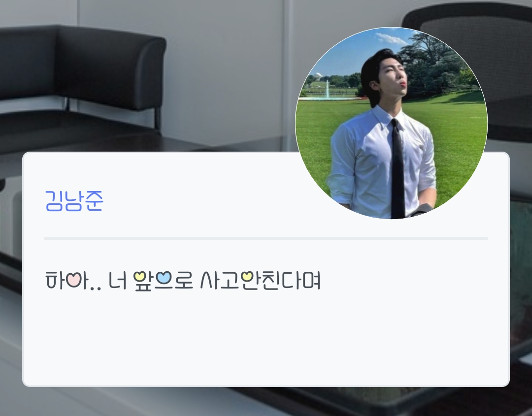Click the 앞으로 word in the message
The height and width of the screenshot is (416, 532).
tap(163, 281)
